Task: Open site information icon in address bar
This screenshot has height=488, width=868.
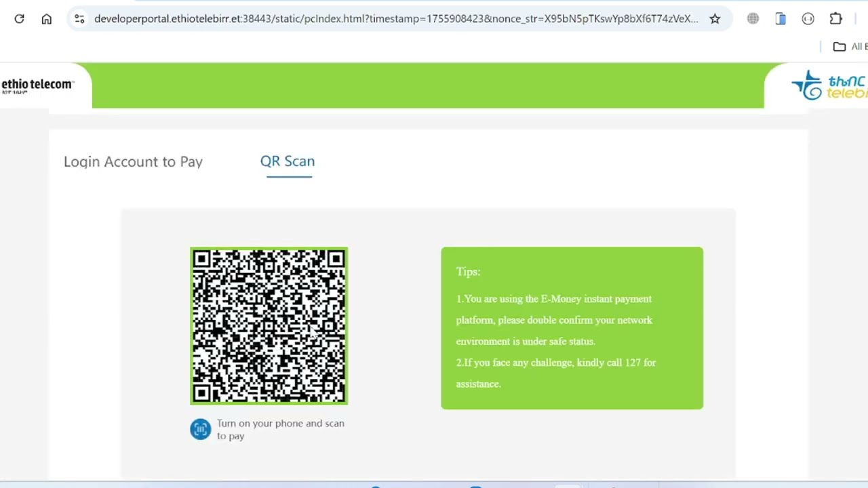Action: point(79,19)
